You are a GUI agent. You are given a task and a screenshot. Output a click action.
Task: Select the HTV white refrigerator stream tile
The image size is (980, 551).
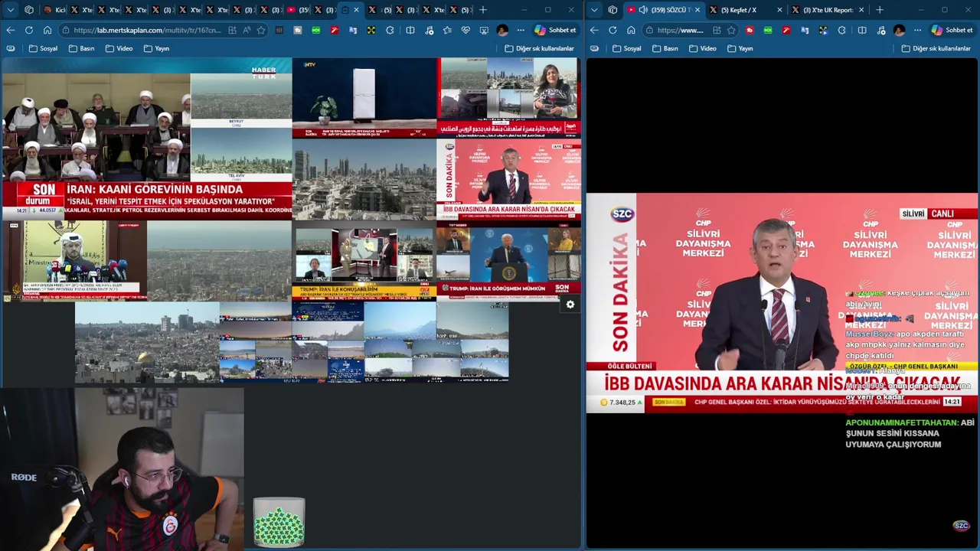point(364,97)
